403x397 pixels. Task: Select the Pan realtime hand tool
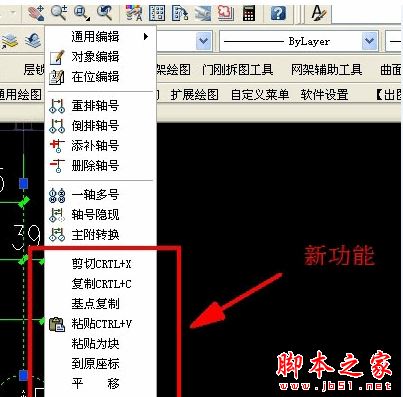pos(36,13)
